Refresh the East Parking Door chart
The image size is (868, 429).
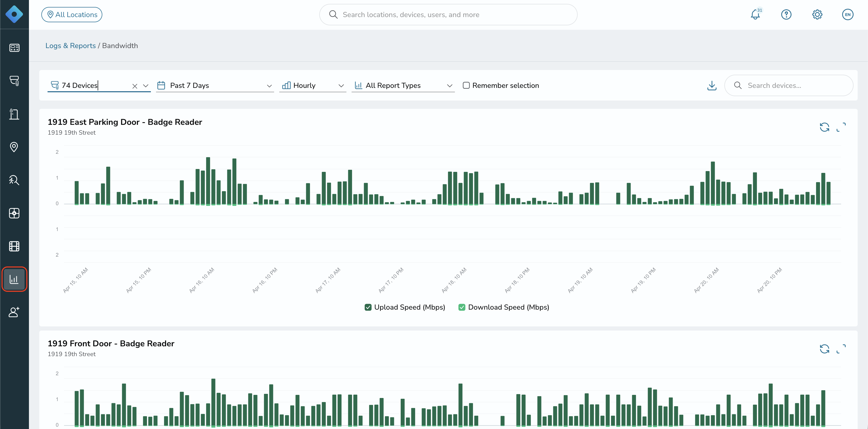coord(824,127)
